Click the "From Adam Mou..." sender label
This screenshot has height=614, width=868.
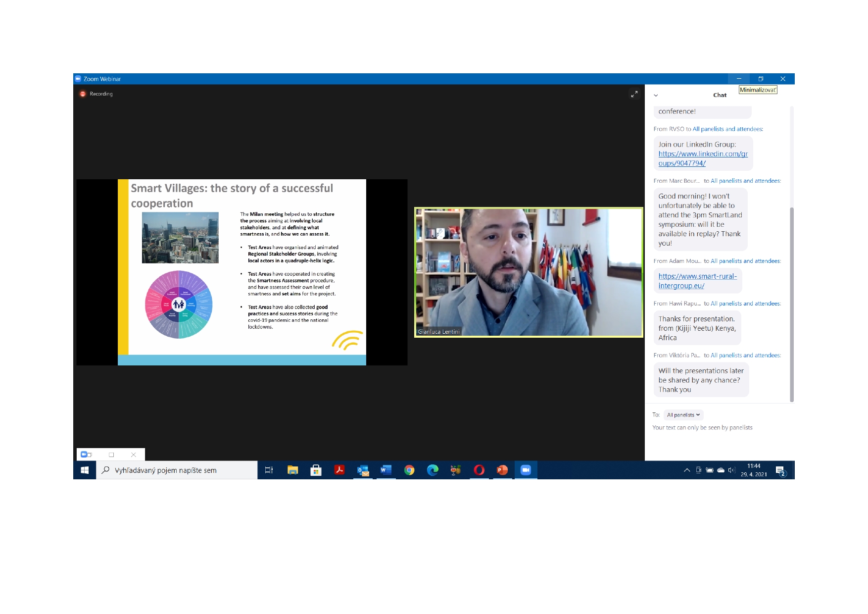(677, 261)
